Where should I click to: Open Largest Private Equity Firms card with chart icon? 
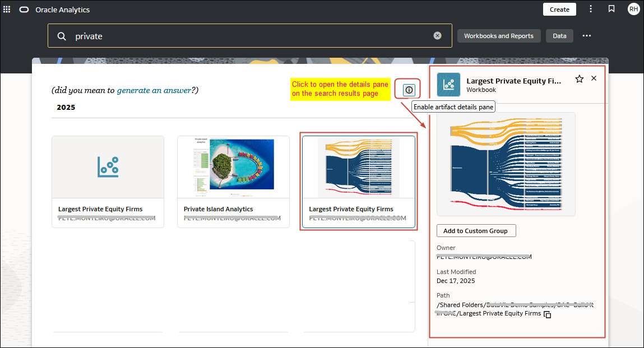tap(108, 182)
